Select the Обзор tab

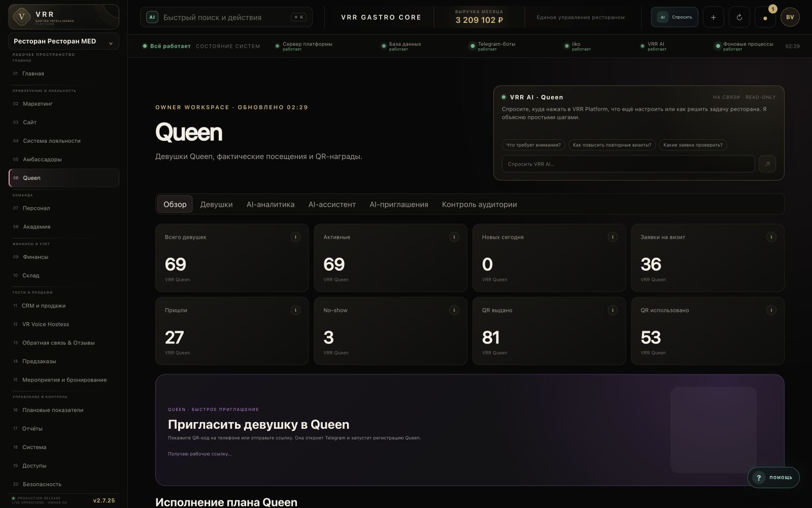coord(175,204)
